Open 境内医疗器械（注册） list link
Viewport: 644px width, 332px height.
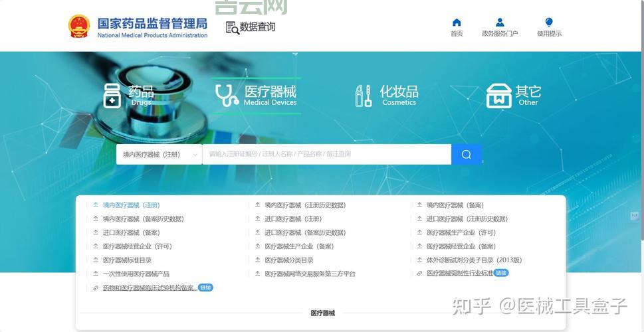coord(131,205)
